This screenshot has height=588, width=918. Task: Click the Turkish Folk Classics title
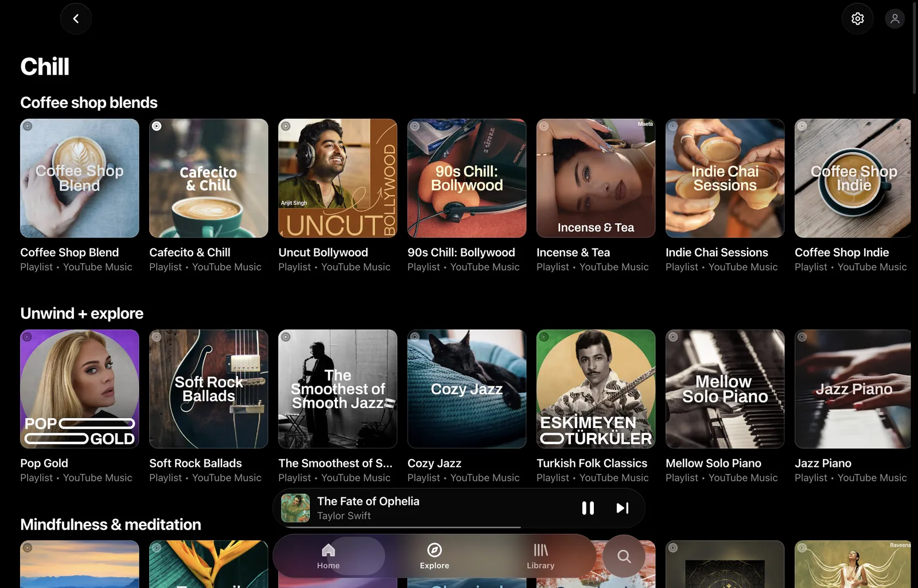pos(592,463)
